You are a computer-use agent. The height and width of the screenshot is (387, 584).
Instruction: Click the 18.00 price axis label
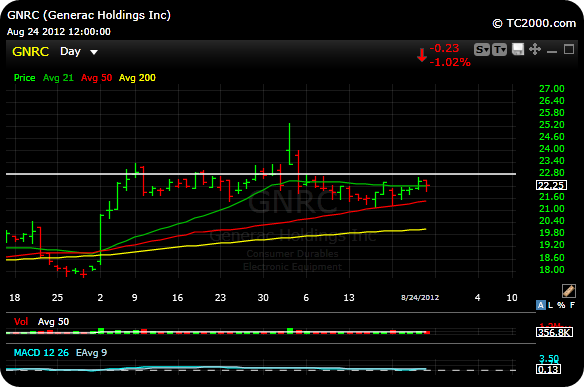point(552,269)
